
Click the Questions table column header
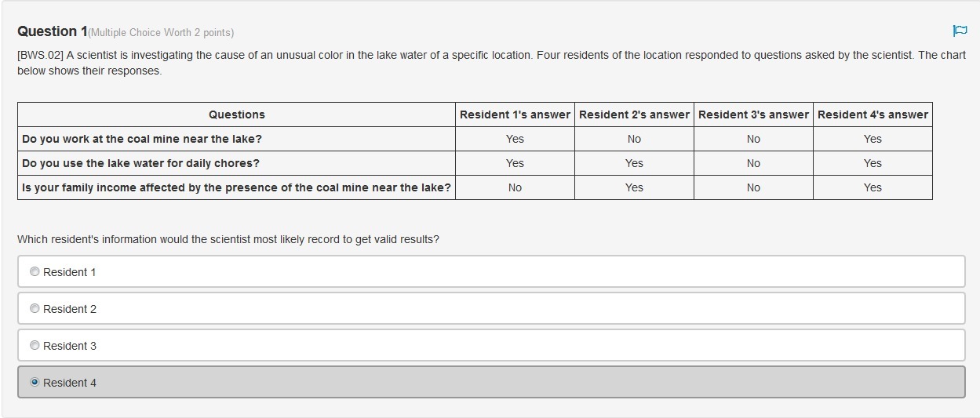[237, 114]
